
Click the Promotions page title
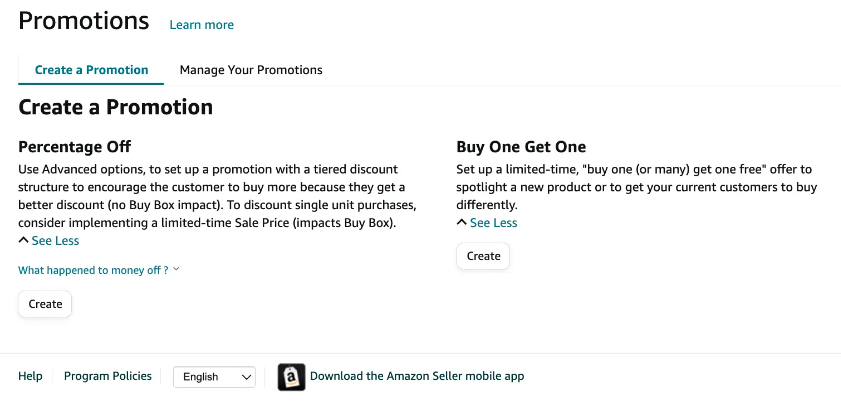point(84,21)
